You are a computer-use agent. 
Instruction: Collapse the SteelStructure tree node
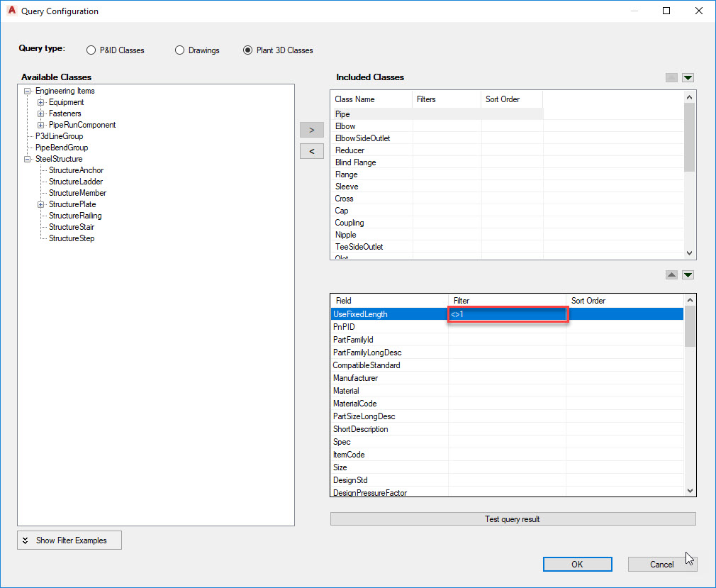tap(27, 159)
